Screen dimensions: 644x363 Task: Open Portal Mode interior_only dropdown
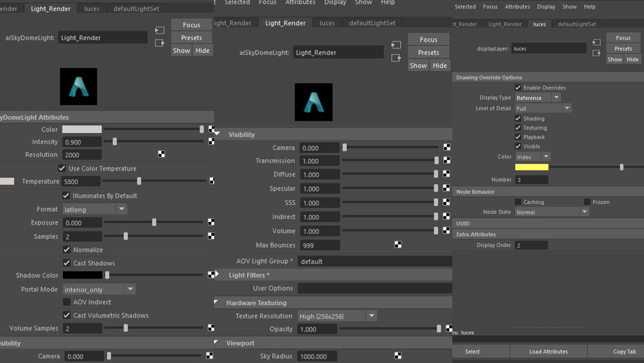click(99, 290)
